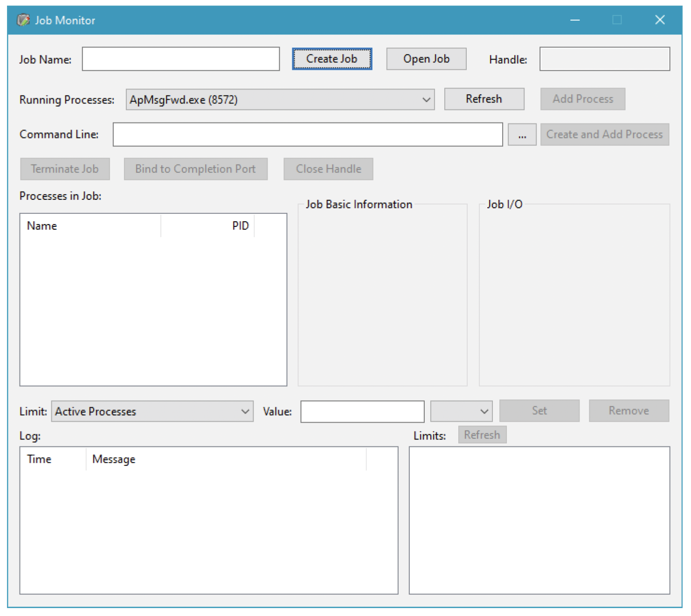Image resolution: width=691 pixels, height=616 pixels.
Task: Minimize the Job Monitor window
Action: tap(575, 20)
